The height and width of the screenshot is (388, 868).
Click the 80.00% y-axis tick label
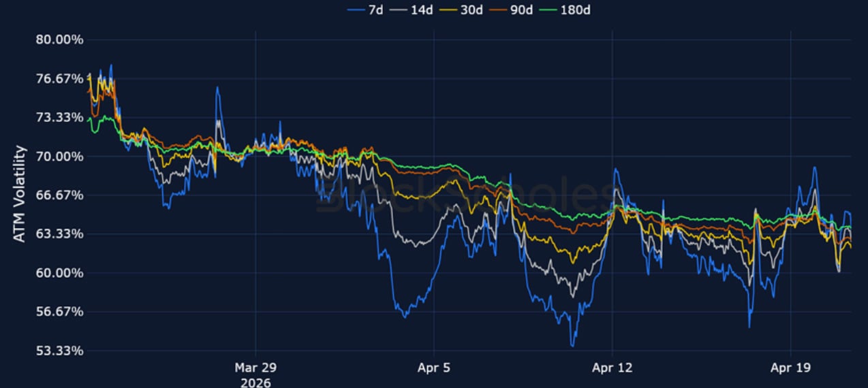point(59,39)
